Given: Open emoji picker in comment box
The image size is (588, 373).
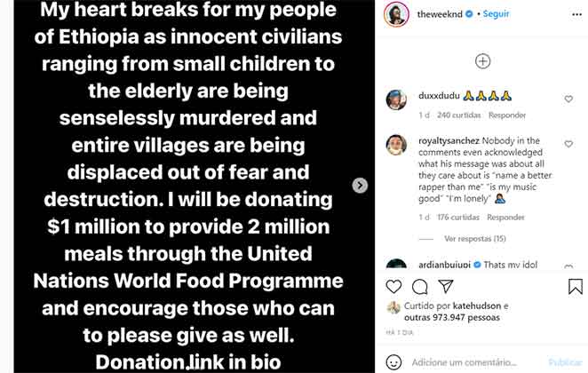Looking at the screenshot, I should 395,362.
